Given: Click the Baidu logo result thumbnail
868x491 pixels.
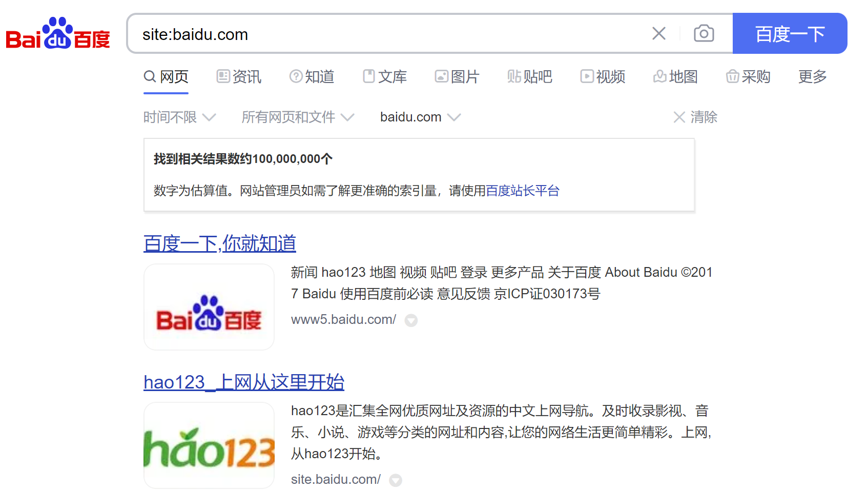Looking at the screenshot, I should click(x=209, y=307).
